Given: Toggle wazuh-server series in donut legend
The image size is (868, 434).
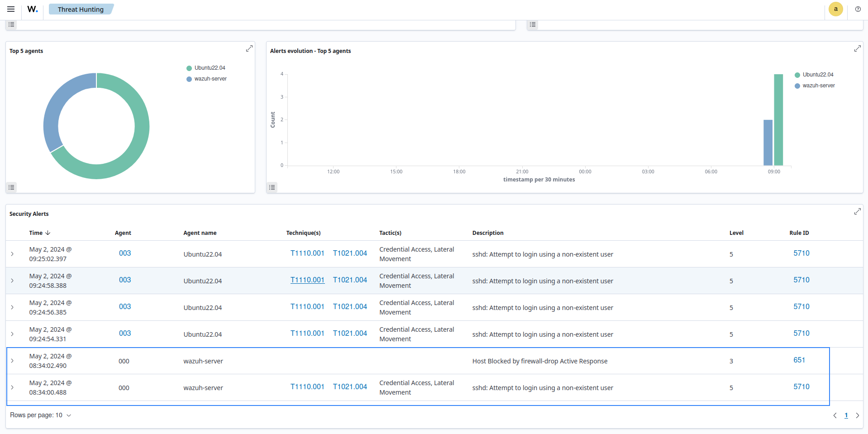Looking at the screenshot, I should pyautogui.click(x=210, y=79).
